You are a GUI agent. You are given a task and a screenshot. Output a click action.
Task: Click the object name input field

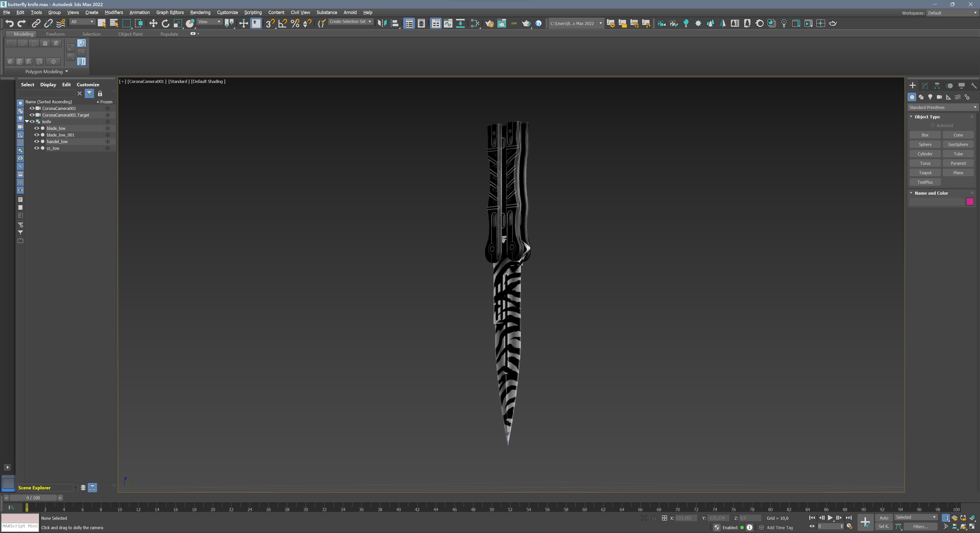937,202
